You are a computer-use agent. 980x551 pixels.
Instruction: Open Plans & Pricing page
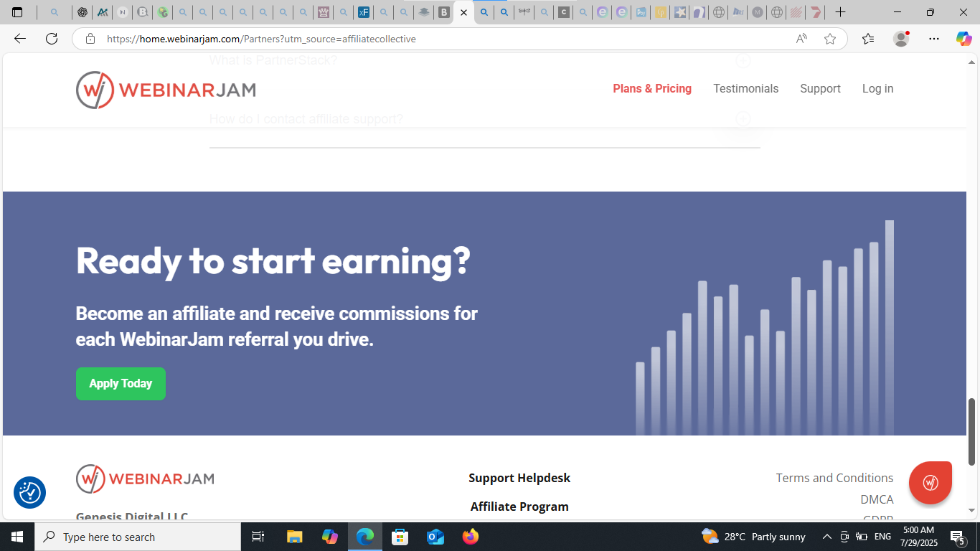click(x=652, y=88)
